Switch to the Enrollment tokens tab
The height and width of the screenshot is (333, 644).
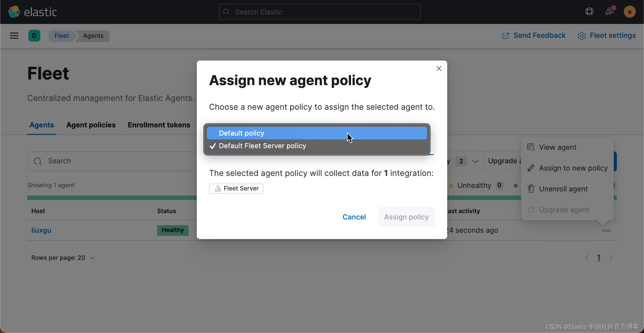tap(159, 125)
